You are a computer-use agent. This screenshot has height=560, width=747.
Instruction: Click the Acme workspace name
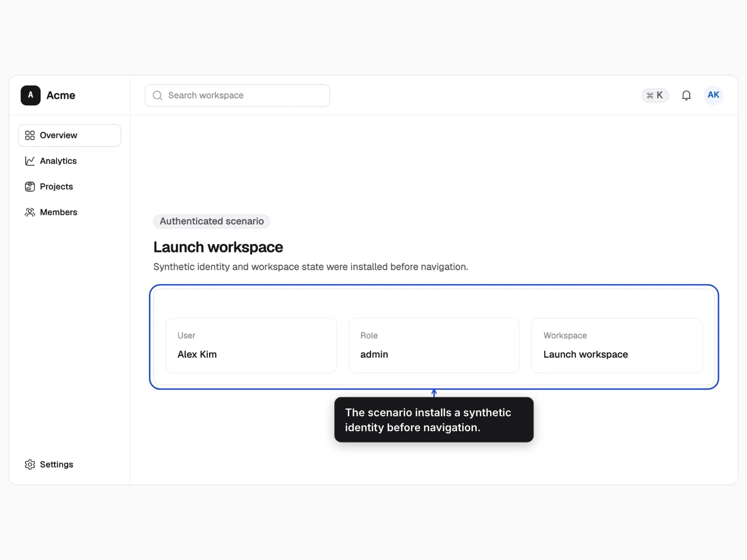(x=61, y=95)
